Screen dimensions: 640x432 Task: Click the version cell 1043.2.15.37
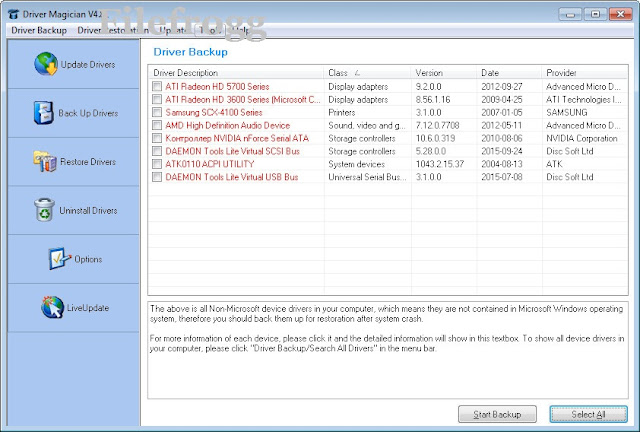point(440,164)
